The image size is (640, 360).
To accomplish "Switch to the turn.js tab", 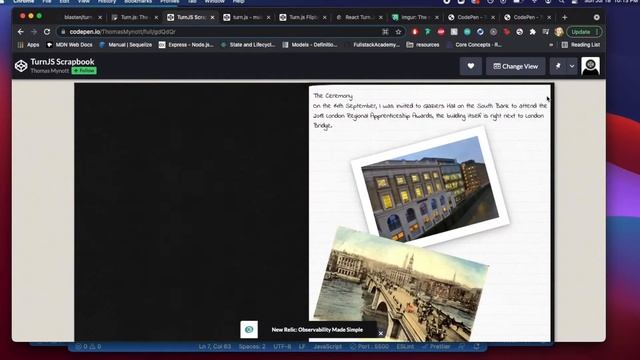I will 247,18.
